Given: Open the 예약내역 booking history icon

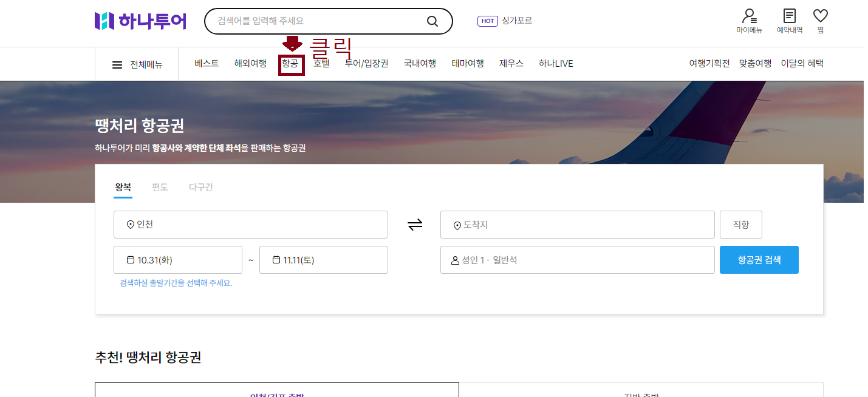Looking at the screenshot, I should [788, 18].
